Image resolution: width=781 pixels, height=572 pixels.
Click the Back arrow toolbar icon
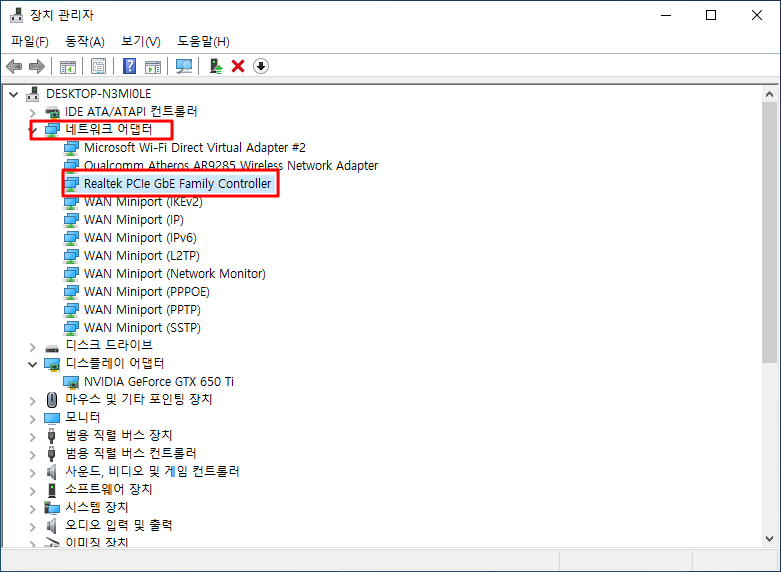click(14, 66)
